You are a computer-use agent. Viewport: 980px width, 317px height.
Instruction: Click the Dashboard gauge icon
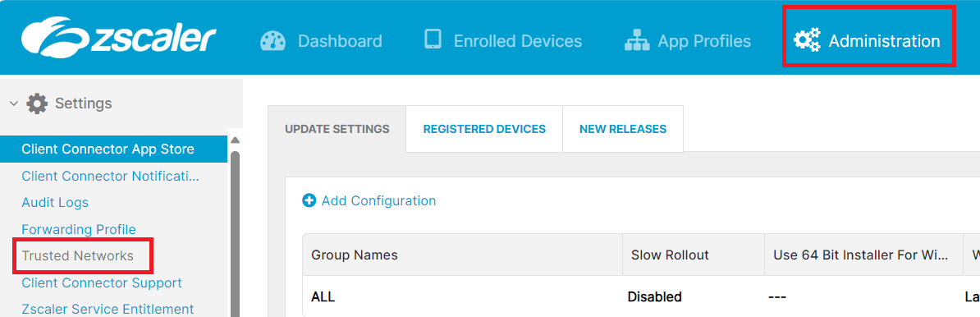pyautogui.click(x=273, y=40)
